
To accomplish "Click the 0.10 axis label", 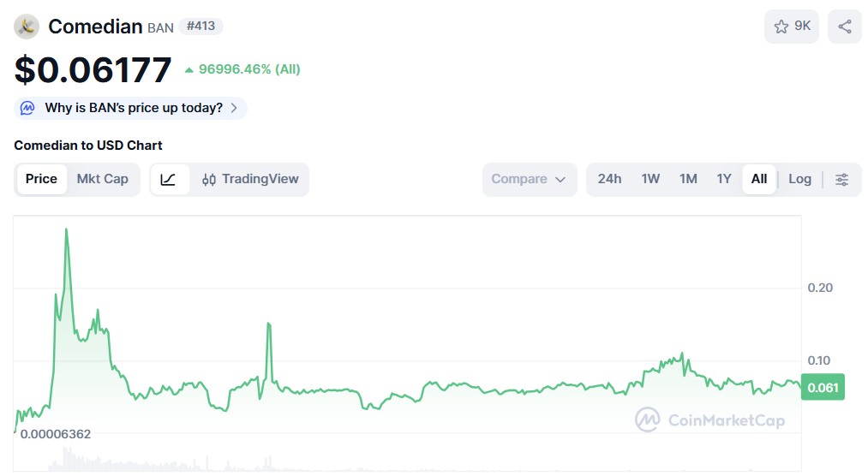I will (819, 360).
